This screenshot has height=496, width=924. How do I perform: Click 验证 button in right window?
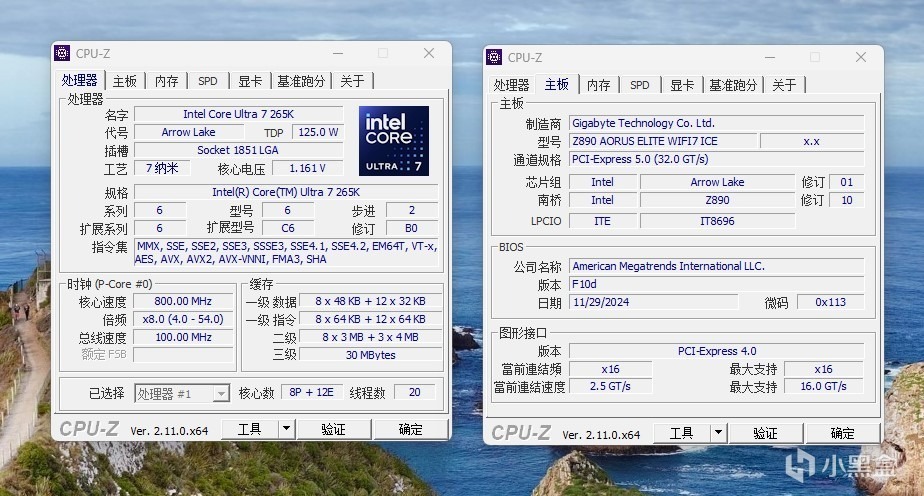click(x=765, y=433)
